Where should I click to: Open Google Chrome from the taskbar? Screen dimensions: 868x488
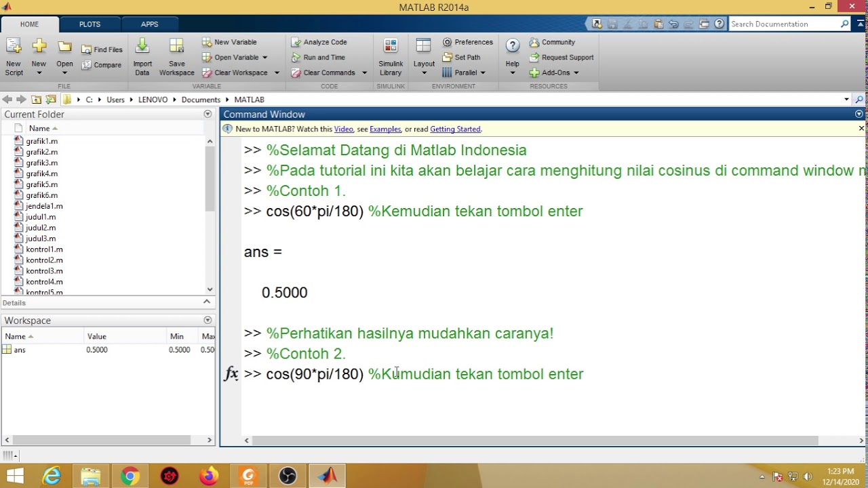point(130,476)
